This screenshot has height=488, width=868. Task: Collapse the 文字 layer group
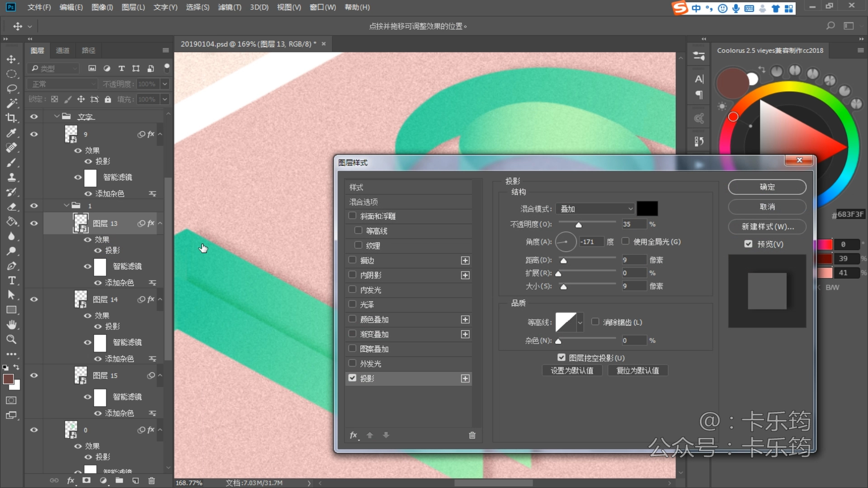[57, 117]
